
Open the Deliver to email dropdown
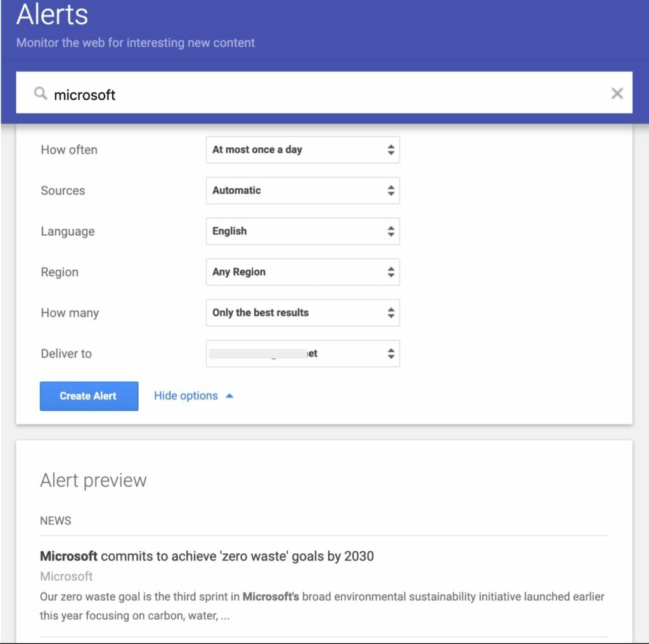pos(302,354)
